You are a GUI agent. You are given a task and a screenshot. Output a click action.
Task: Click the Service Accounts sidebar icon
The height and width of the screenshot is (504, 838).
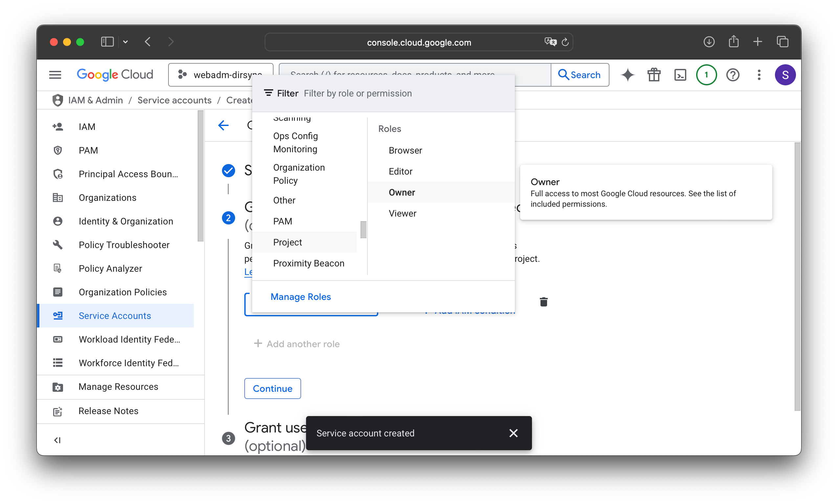tap(57, 316)
